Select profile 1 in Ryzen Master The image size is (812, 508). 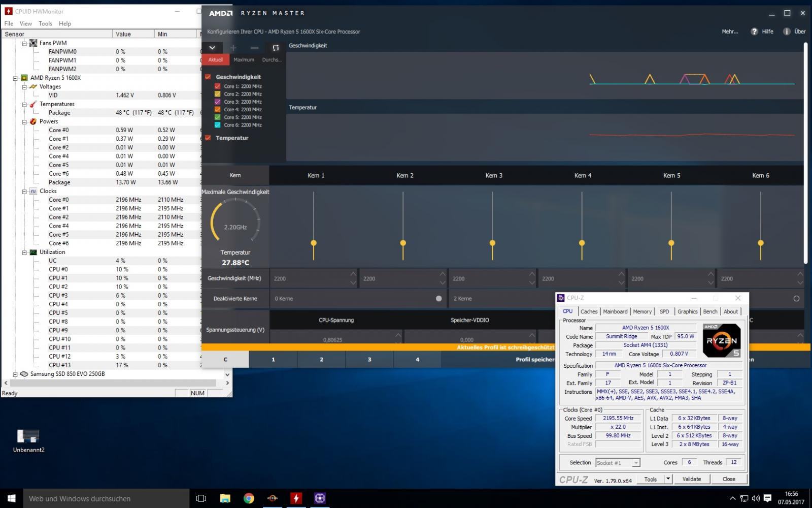coord(273,359)
